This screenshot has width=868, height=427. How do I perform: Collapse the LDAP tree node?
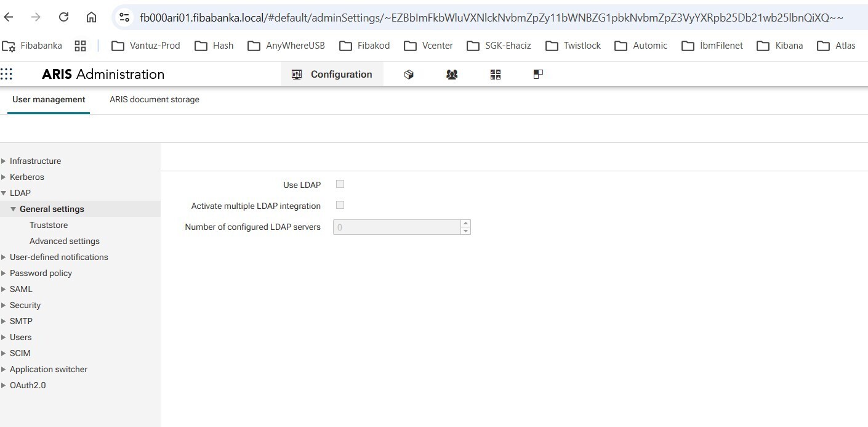(4, 193)
